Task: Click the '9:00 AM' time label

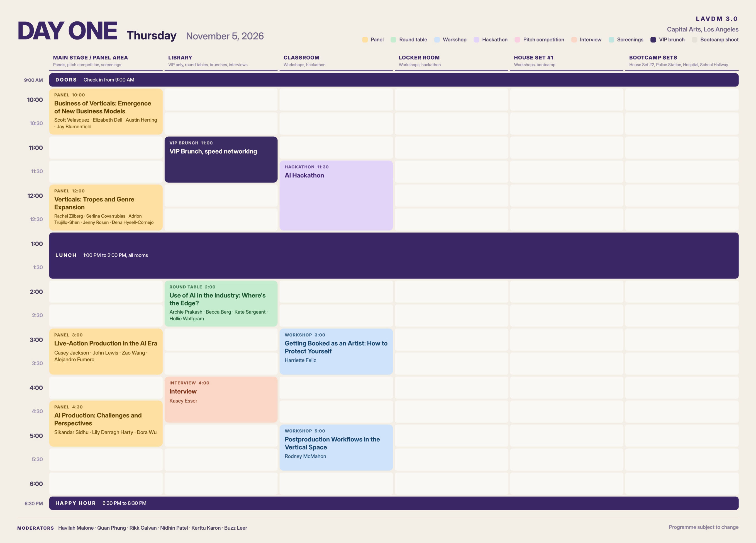Action: coord(33,80)
